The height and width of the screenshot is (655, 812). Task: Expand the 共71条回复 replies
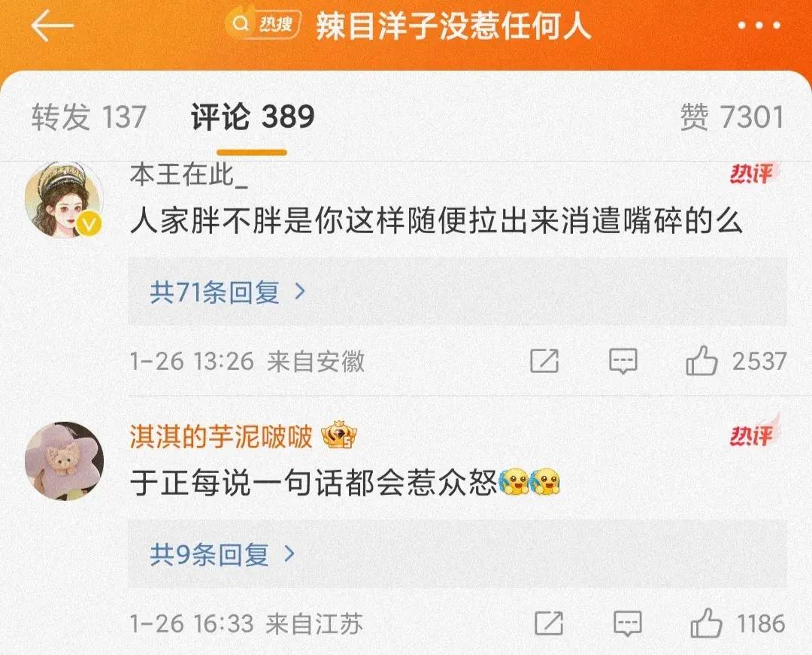(x=457, y=292)
